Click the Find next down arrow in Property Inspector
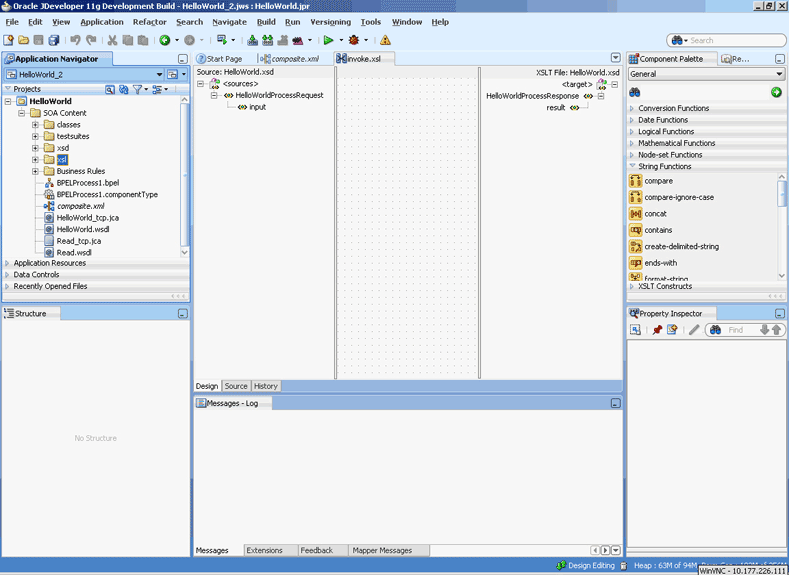This screenshot has height=575, width=789. pos(765,330)
